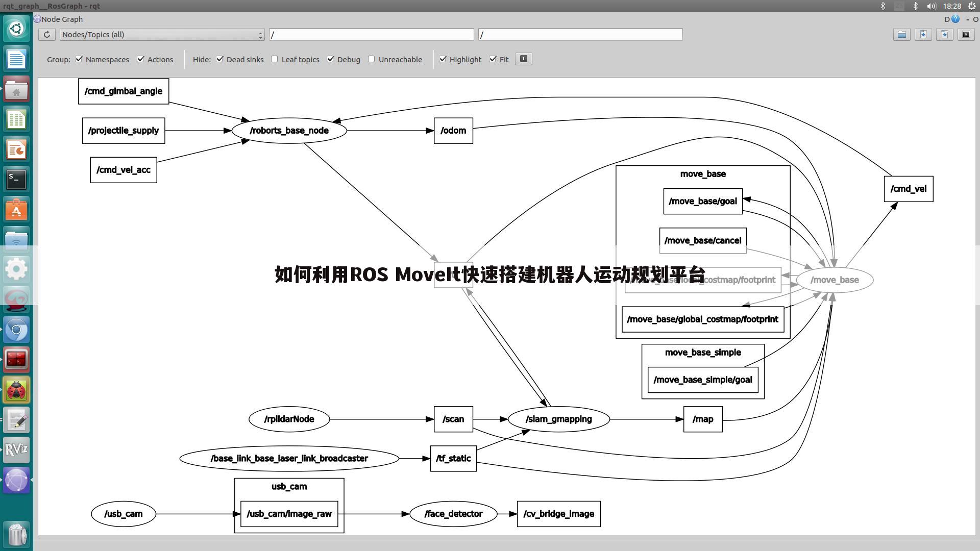Open the Ubuntu launcher menu
Image resolution: width=980 pixels, height=551 pixels.
click(x=17, y=28)
